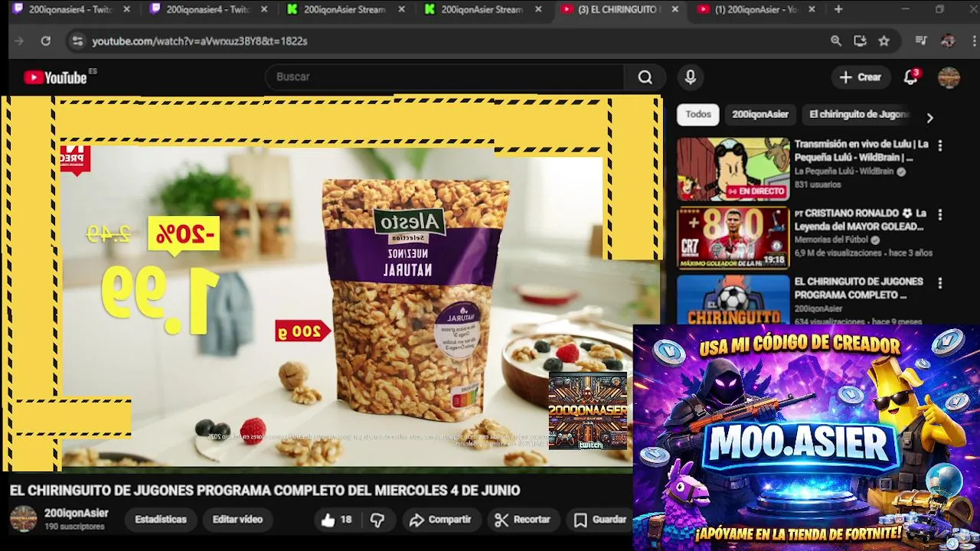
Task: Switch to second 200iqonasier4 Twitch tab
Action: pos(207,10)
